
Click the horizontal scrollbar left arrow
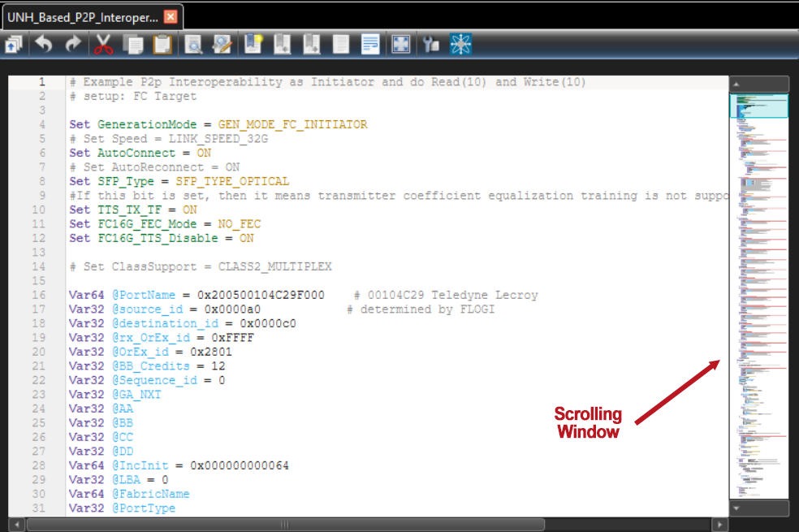pos(17,525)
